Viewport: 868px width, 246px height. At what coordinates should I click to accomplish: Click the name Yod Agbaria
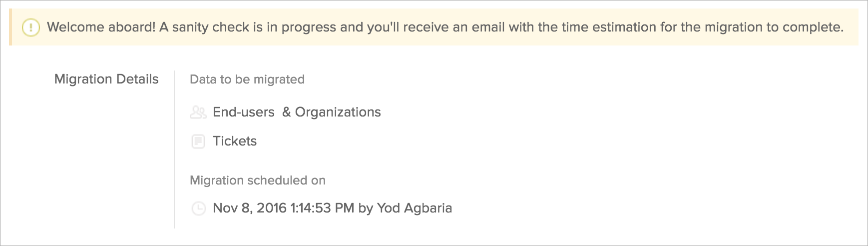click(415, 208)
